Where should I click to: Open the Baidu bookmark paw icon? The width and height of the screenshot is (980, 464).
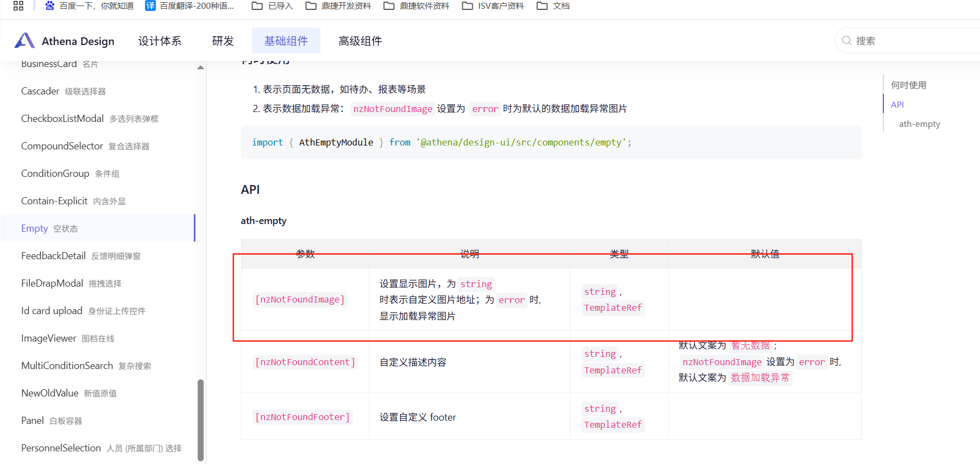coord(50,5)
